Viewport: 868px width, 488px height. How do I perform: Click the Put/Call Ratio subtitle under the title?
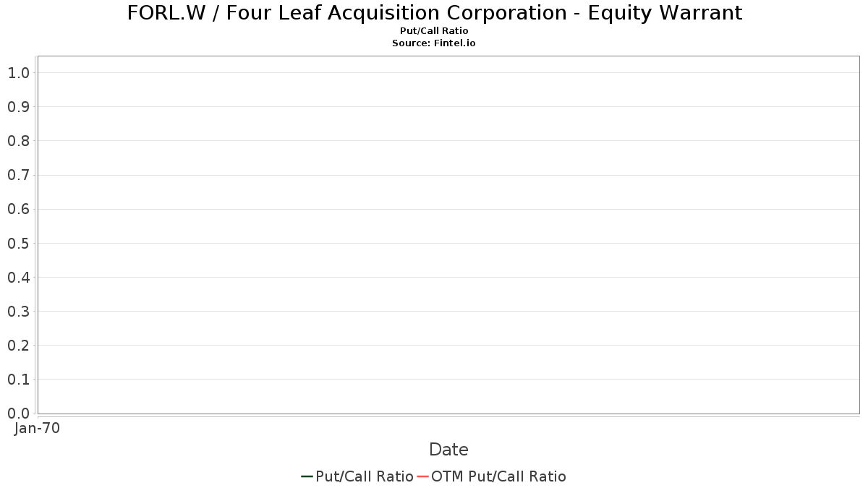tap(434, 31)
